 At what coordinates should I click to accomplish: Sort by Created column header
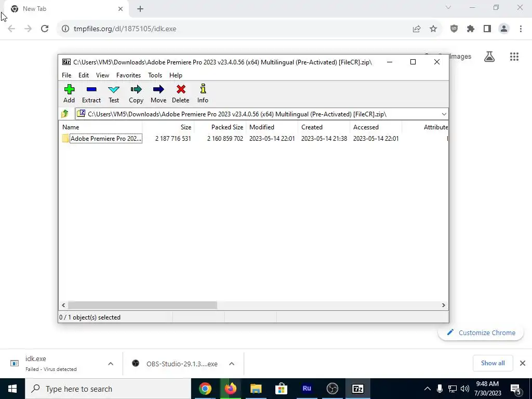[x=324, y=127]
